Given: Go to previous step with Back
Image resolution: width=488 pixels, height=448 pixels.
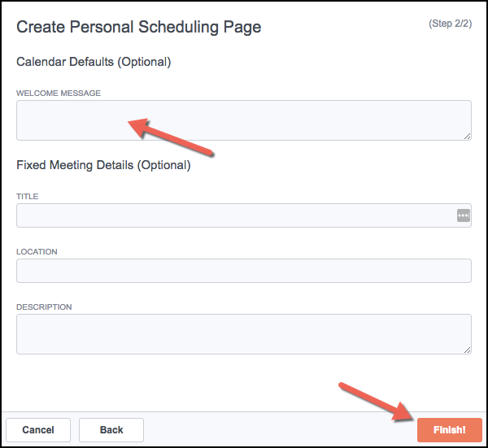Looking at the screenshot, I should 111,430.
